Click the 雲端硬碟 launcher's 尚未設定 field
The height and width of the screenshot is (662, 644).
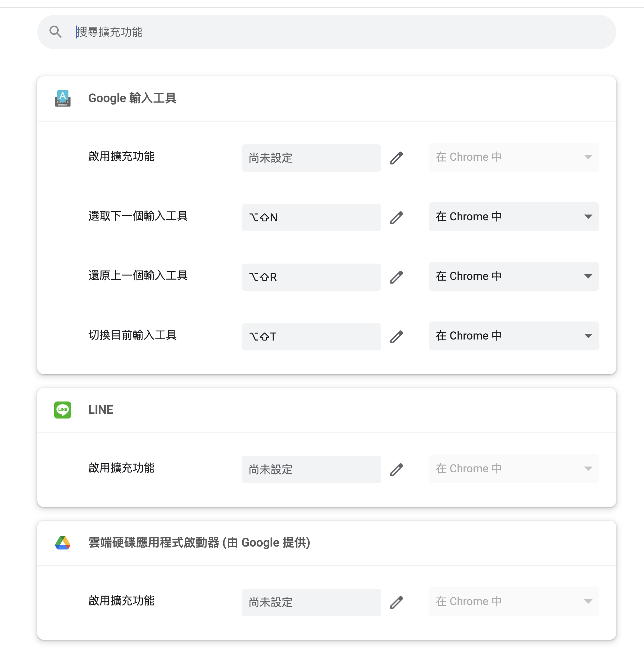(x=311, y=602)
